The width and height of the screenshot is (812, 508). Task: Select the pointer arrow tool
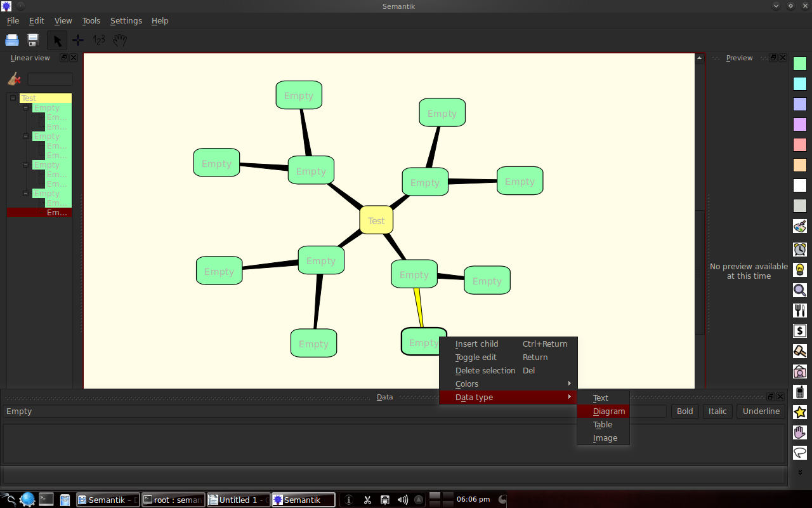pos(57,40)
